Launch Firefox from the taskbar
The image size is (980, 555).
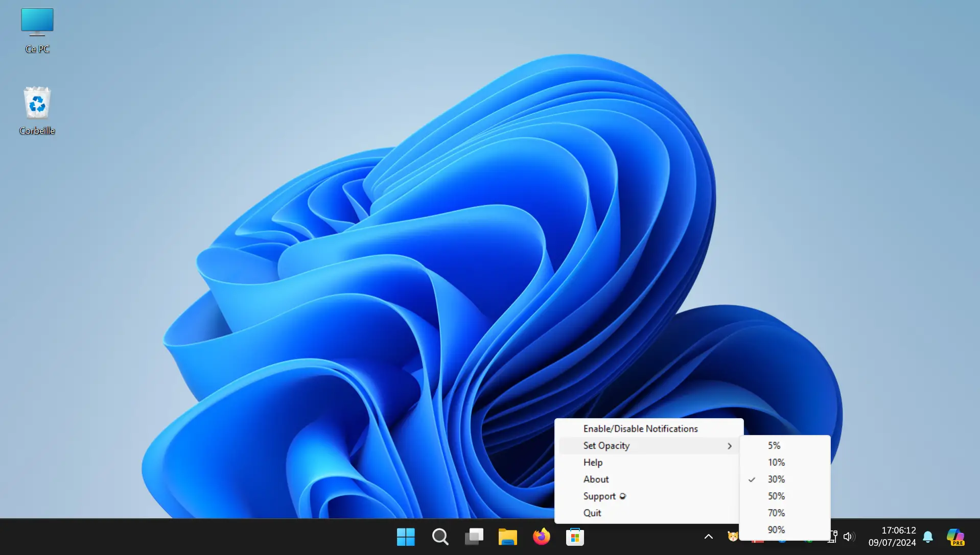[x=541, y=537]
